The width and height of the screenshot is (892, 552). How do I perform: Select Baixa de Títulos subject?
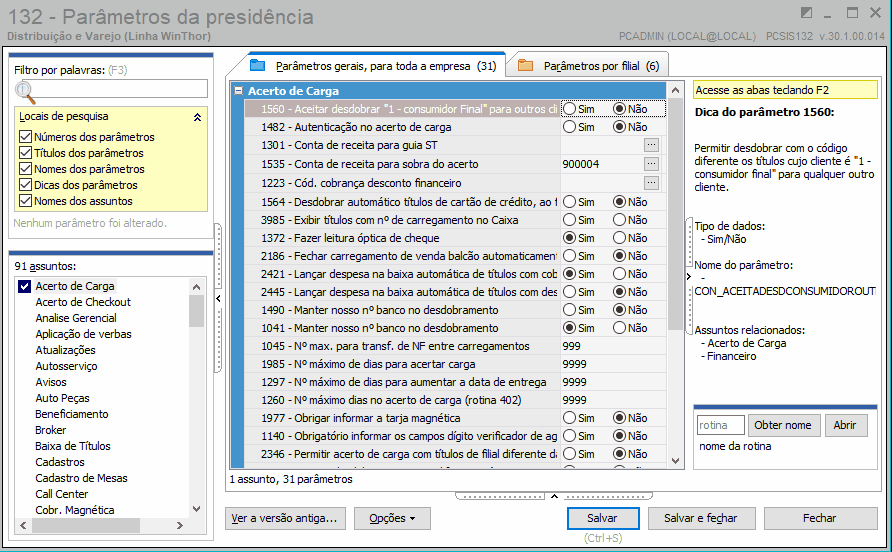(x=73, y=446)
